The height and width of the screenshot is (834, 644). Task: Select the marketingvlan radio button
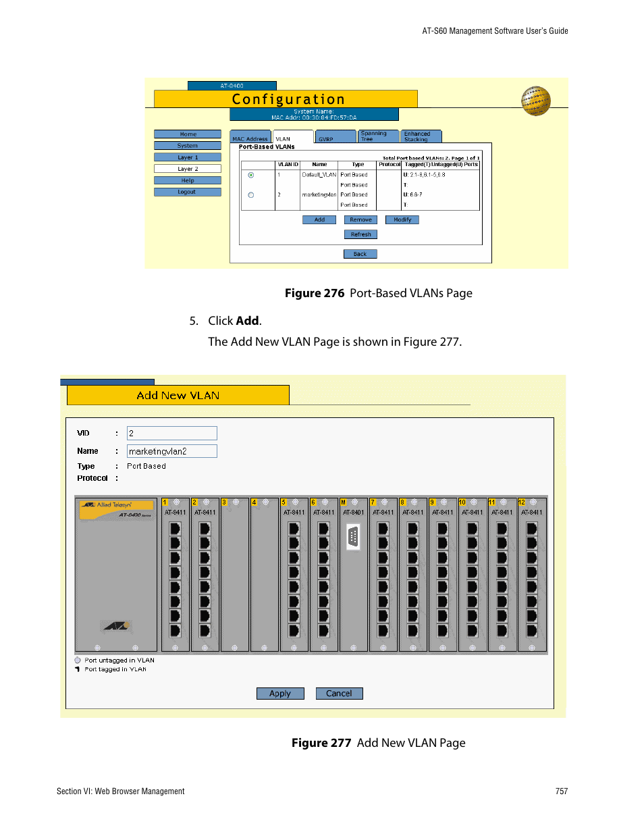click(251, 195)
